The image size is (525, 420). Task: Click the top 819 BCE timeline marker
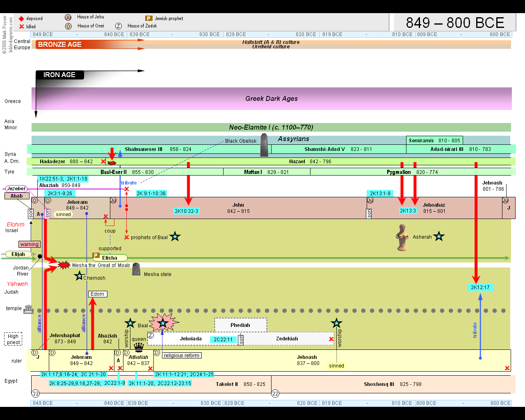tap(332, 34)
